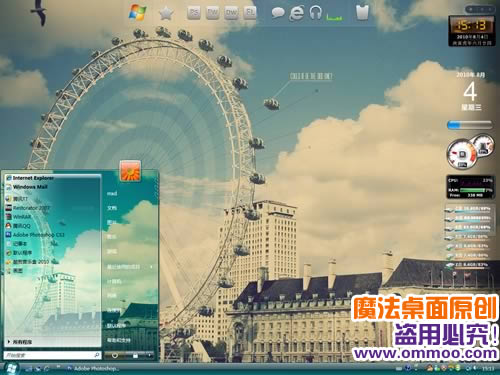This screenshot has height=375, width=500.
Task: Click the 默认程序 icon in left program list
Action: pyautogui.click(x=9, y=253)
